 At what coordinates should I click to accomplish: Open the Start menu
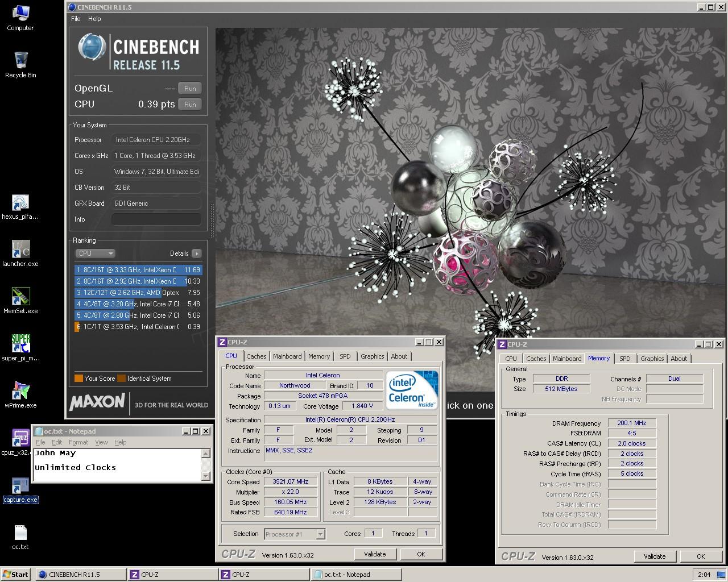tap(16, 575)
